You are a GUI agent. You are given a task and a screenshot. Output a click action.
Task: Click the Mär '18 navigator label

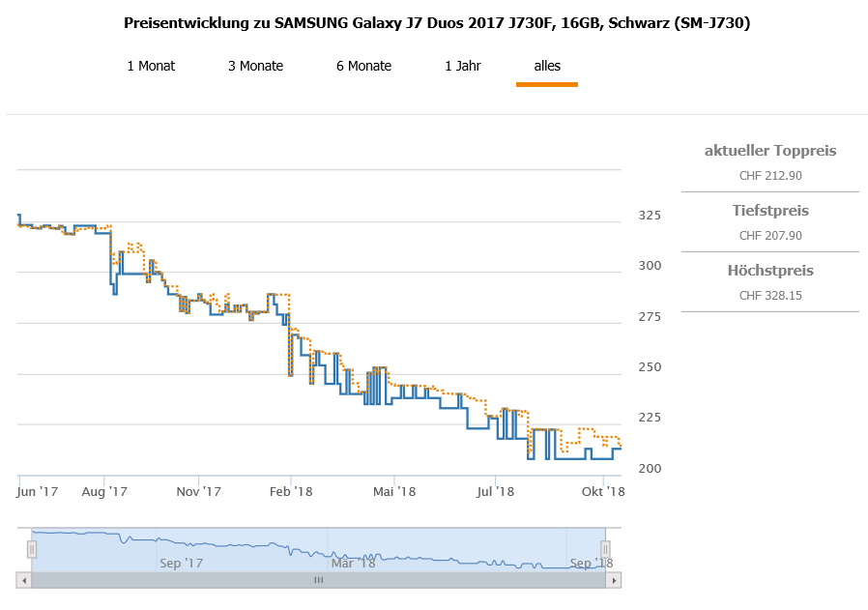pyautogui.click(x=353, y=564)
